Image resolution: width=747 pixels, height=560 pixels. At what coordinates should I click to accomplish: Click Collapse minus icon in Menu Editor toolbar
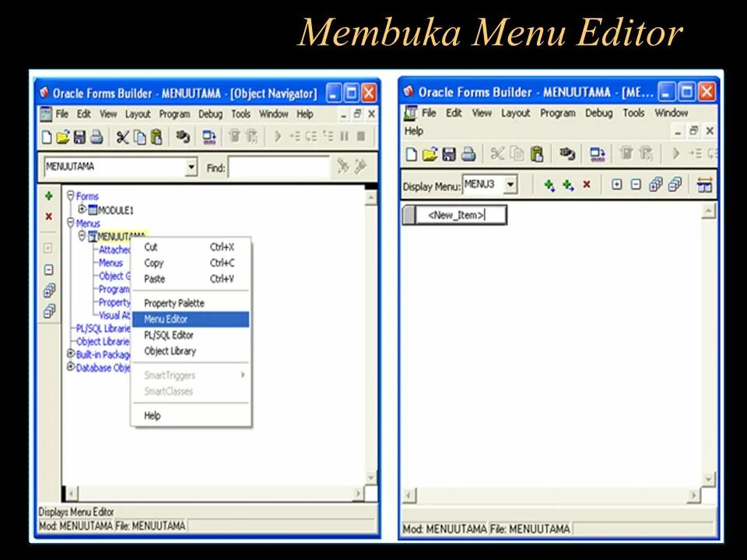[x=636, y=184]
